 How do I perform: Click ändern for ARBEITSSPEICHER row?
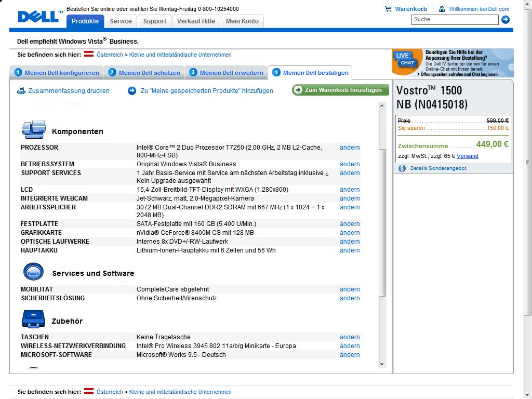click(350, 207)
